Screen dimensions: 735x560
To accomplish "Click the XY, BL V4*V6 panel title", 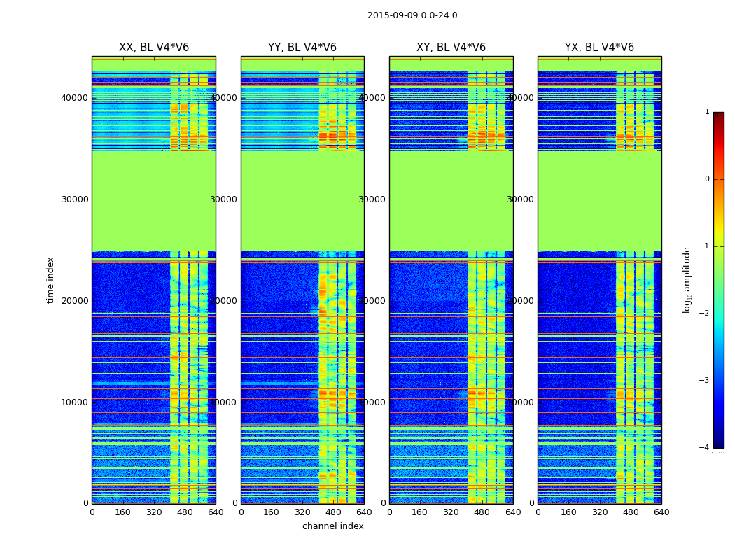I will (x=451, y=48).
